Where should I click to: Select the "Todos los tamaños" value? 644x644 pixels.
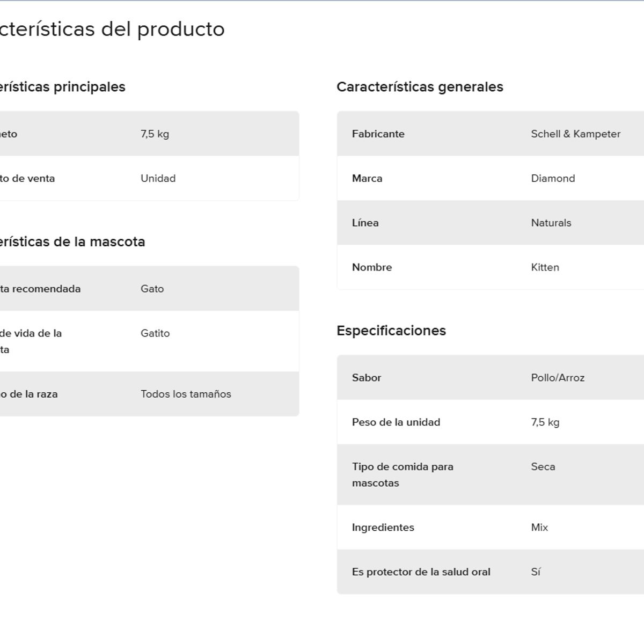(x=186, y=394)
